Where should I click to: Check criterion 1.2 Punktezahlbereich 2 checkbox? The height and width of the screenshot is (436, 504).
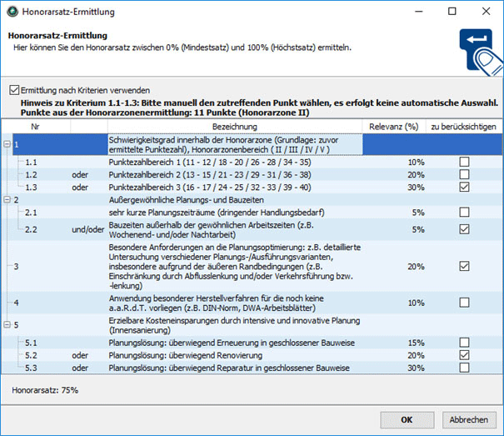tap(464, 174)
